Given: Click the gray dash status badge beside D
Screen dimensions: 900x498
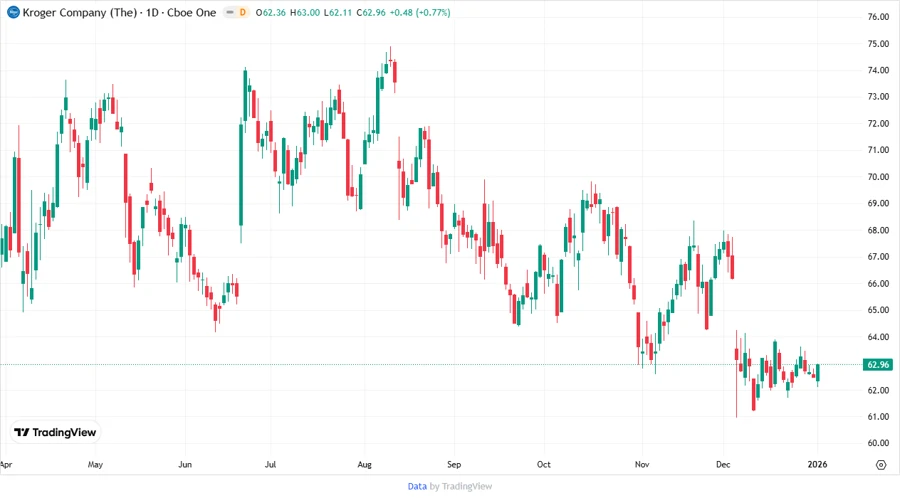Looking at the screenshot, I should (x=230, y=12).
